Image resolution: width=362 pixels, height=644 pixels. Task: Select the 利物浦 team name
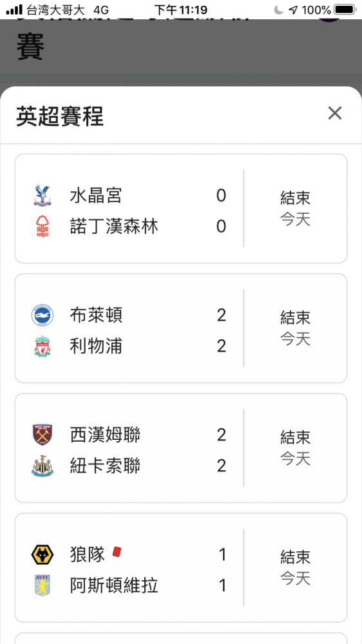pos(96,346)
